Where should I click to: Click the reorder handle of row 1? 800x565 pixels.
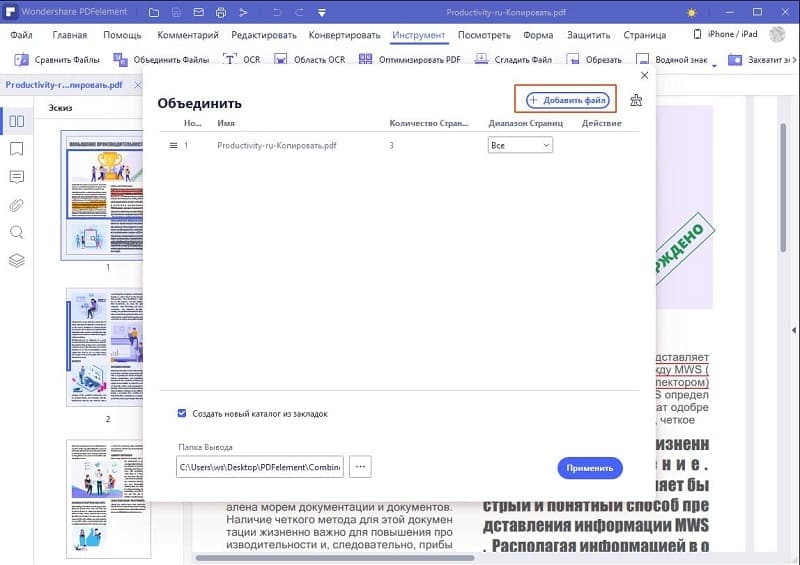click(x=173, y=145)
